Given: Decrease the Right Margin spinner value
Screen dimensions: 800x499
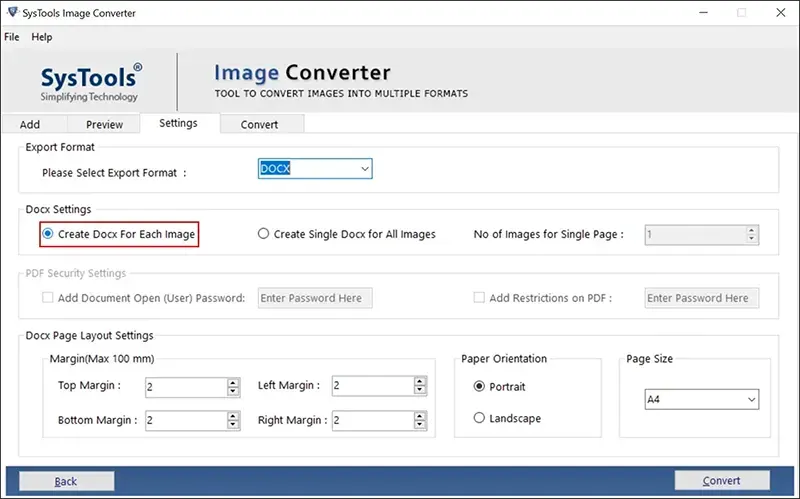Looking at the screenshot, I should [x=420, y=425].
